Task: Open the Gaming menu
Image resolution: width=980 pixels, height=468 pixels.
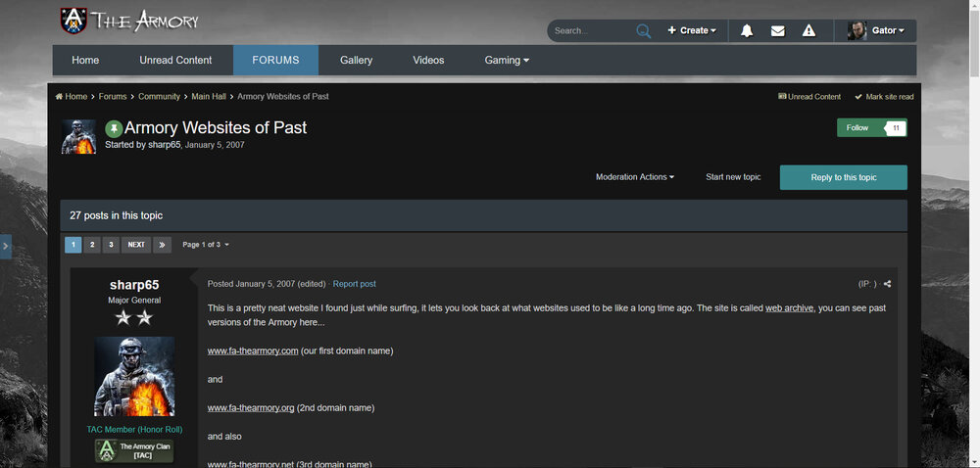Action: pos(507,60)
